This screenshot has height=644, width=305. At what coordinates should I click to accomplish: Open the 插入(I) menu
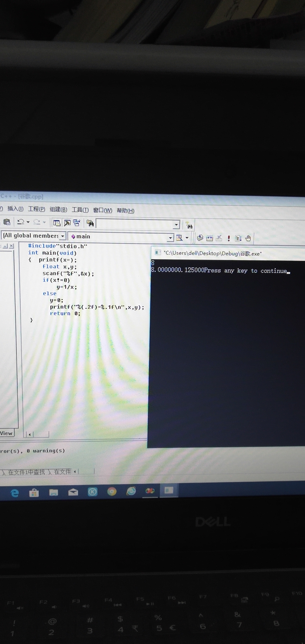click(x=16, y=209)
